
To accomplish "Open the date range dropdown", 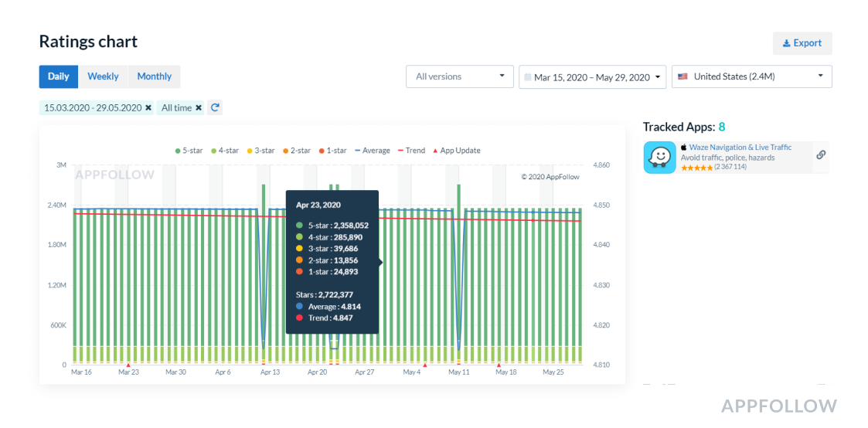I will pyautogui.click(x=593, y=77).
